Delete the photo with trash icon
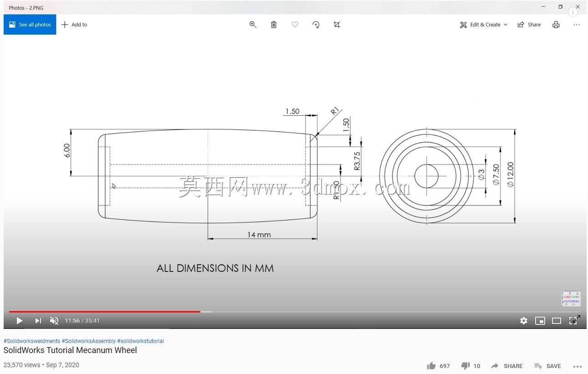 [274, 25]
